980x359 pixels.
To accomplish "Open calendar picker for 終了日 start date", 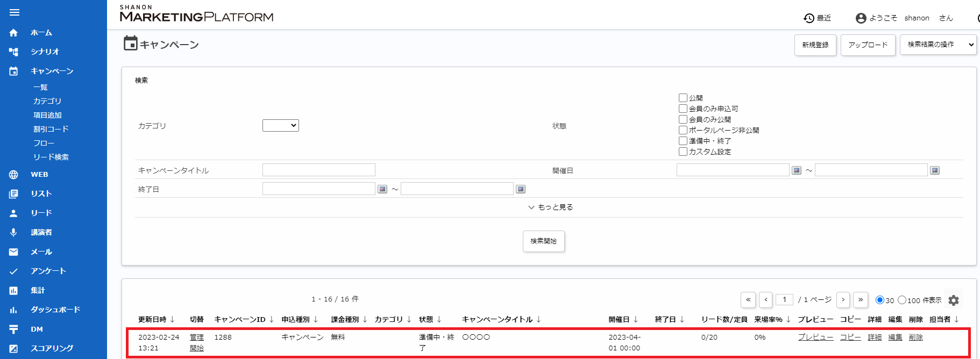I will 382,189.
